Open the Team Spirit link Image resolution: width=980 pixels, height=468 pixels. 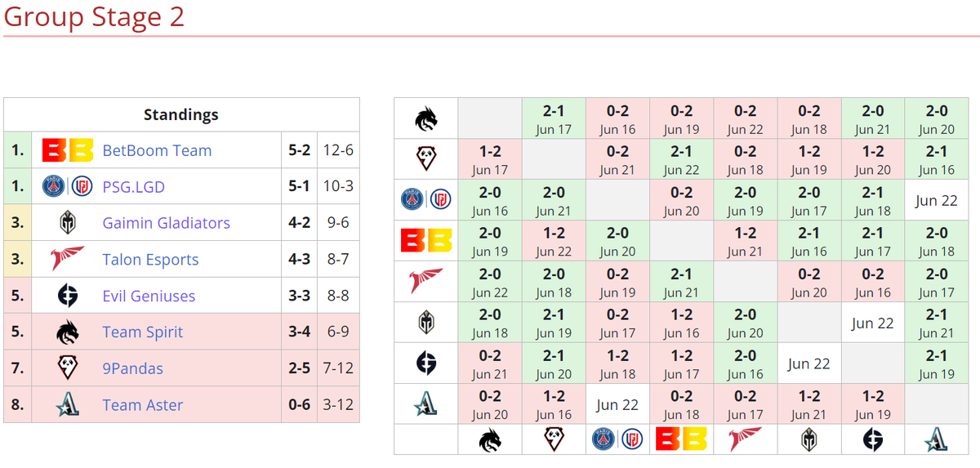[143, 332]
